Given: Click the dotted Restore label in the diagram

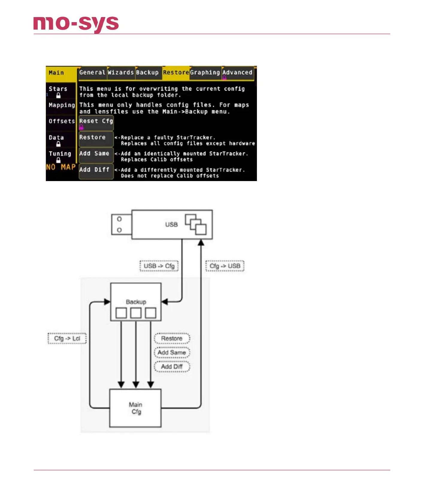Looking at the screenshot, I should (x=172, y=338).
